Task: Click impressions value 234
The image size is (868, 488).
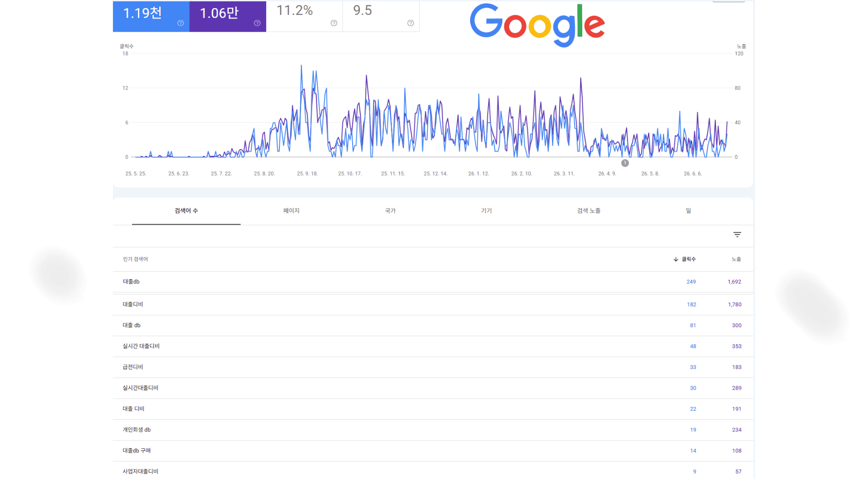Action: 737,430
